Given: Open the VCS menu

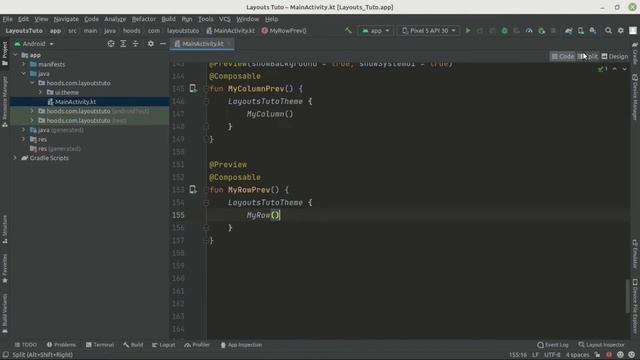Looking at the screenshot, I should [x=224, y=19].
